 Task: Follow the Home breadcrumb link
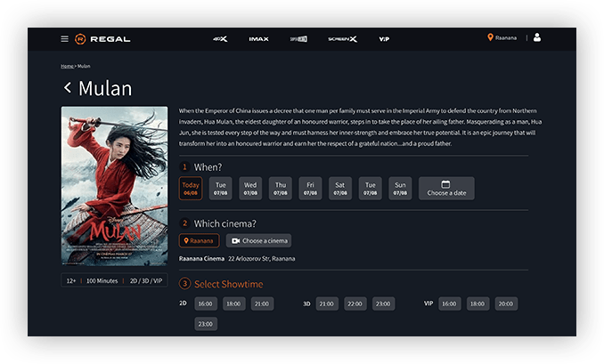pyautogui.click(x=67, y=66)
